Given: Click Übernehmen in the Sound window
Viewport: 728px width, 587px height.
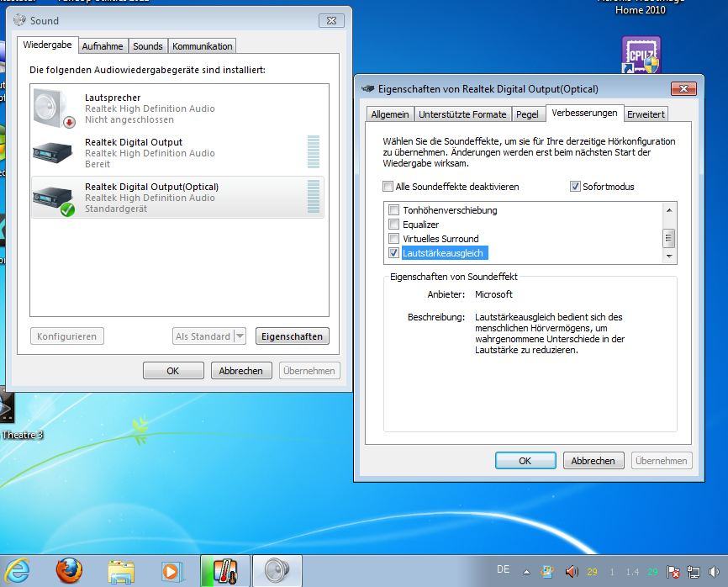Looking at the screenshot, I should click(309, 371).
